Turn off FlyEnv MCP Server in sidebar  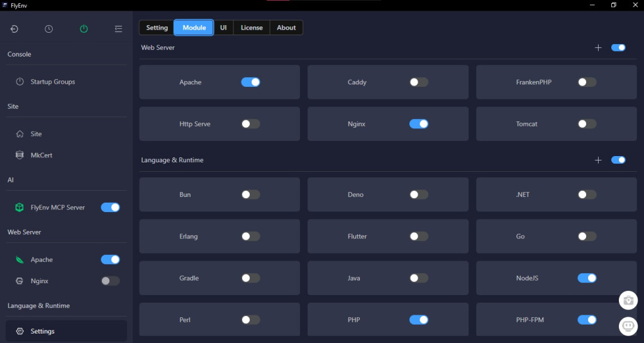pyautogui.click(x=111, y=208)
